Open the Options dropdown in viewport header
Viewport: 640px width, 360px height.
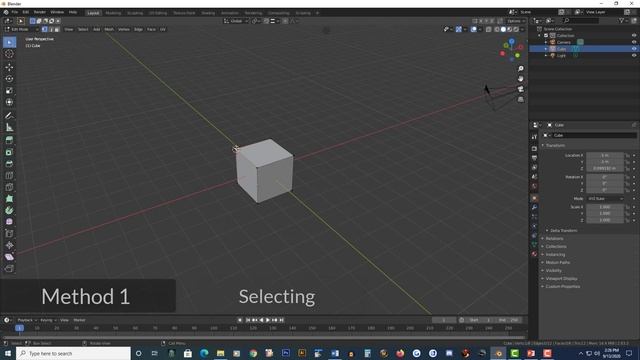(x=516, y=21)
